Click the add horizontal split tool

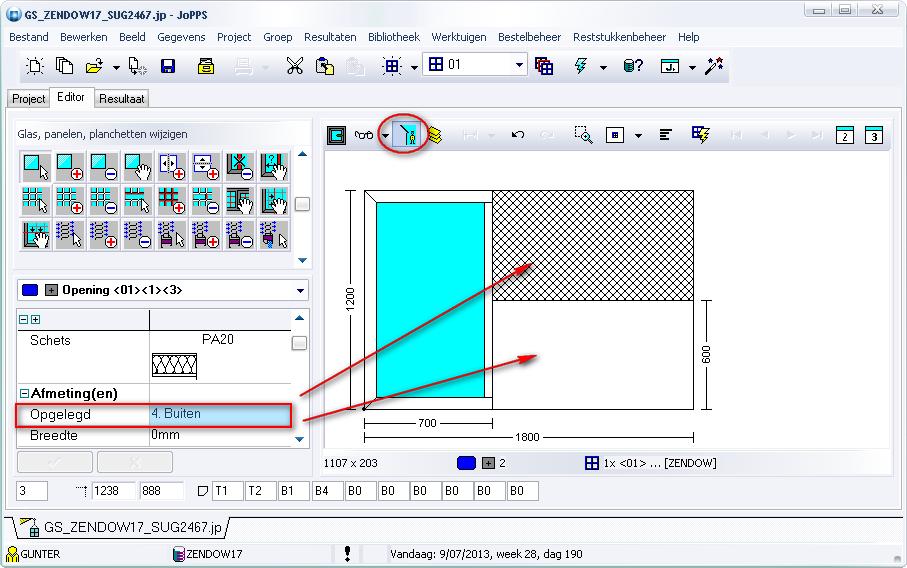(206, 167)
